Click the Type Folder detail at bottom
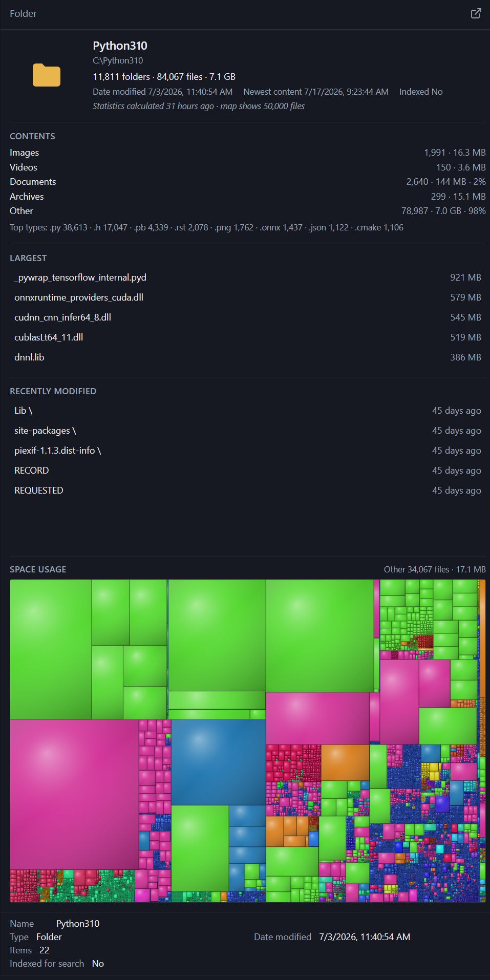 (36, 937)
